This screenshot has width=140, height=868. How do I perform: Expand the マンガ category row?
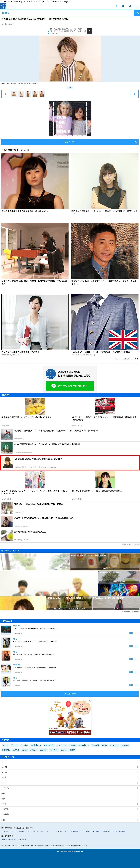click(x=70, y=767)
